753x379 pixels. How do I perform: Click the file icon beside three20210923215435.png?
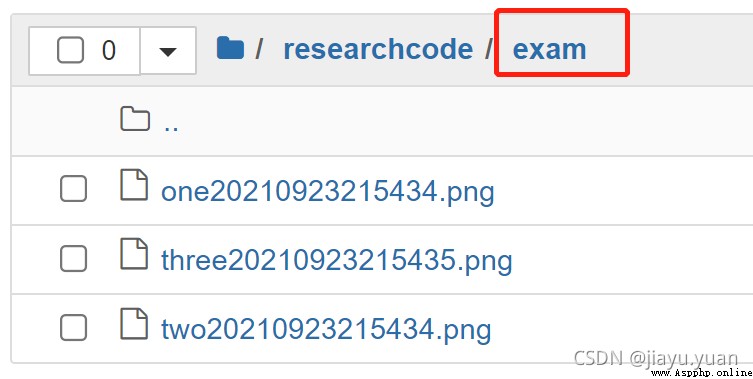[x=134, y=253]
